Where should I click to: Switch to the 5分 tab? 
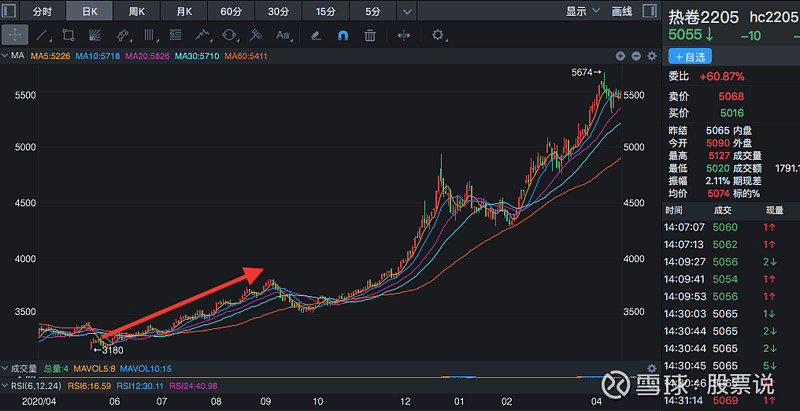tap(372, 11)
